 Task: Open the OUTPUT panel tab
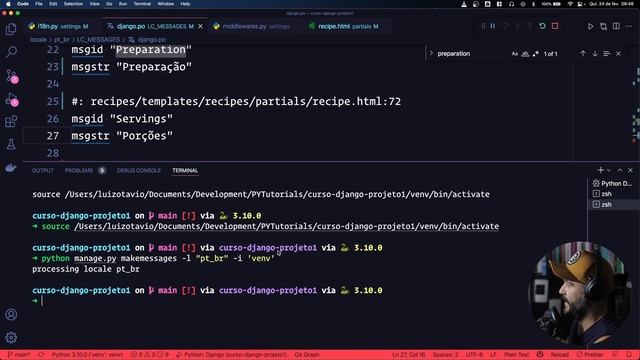tap(43, 171)
